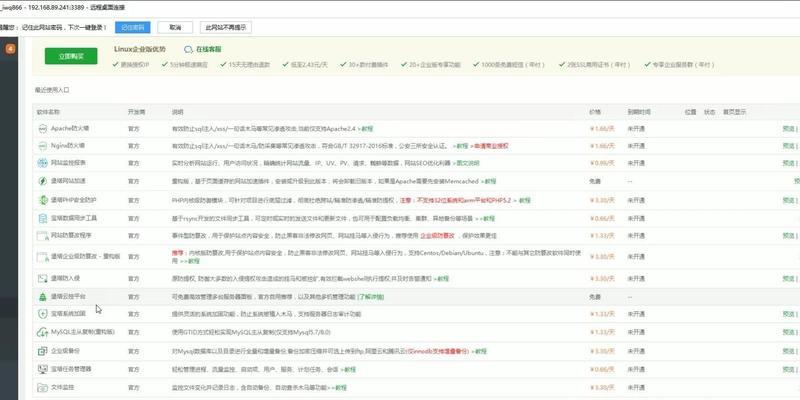The height and width of the screenshot is (400, 800).
Task: Click the 堡塔企业级防篡改 - 重构版 icon
Action: pos(43,257)
